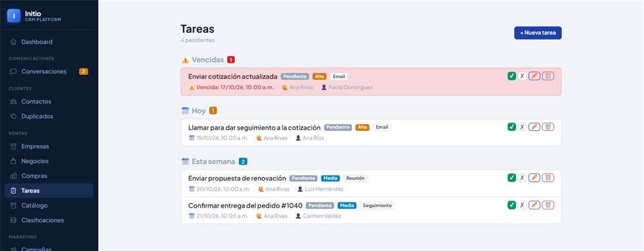
Task: Click 'Confirmar entrega del pedido #1040' title
Action: pos(245,205)
